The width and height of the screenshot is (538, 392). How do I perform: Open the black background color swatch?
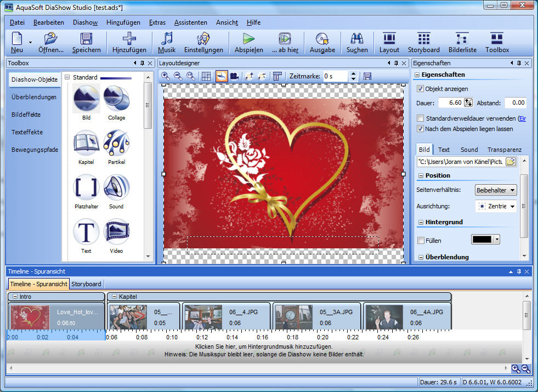pyautogui.click(x=486, y=240)
